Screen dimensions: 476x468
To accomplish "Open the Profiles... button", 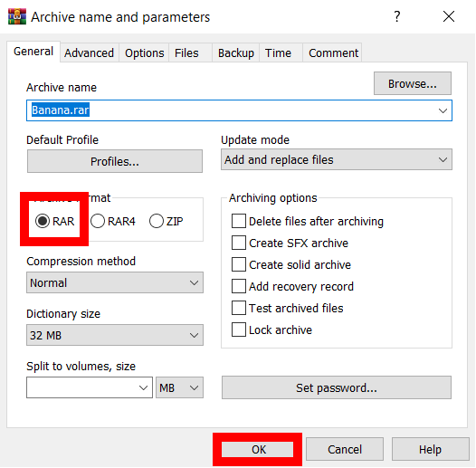I will [x=115, y=161].
